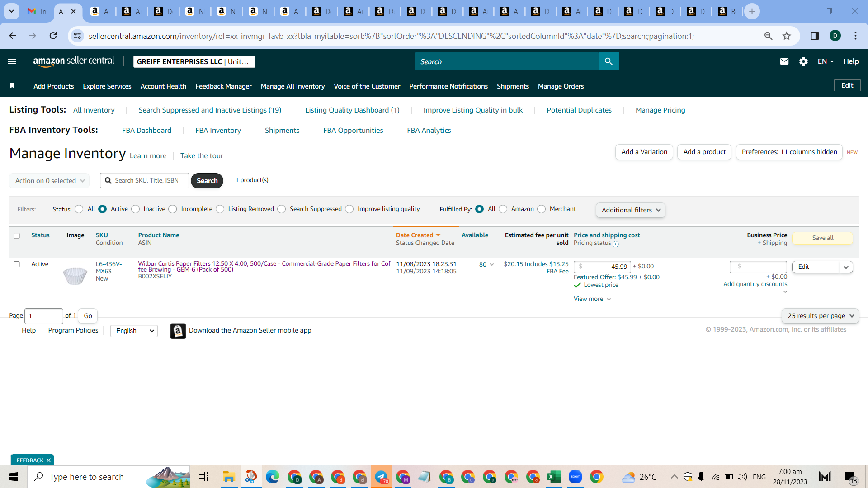868x488 pixels.
Task: Open the browser side panel icon
Action: tap(815, 36)
